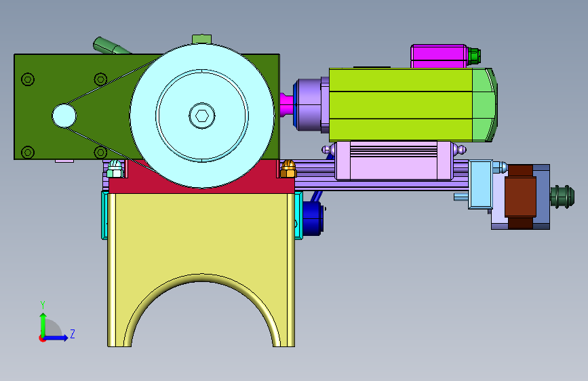Select light green block atop the pulley
This screenshot has height=381, width=588.
click(201, 39)
